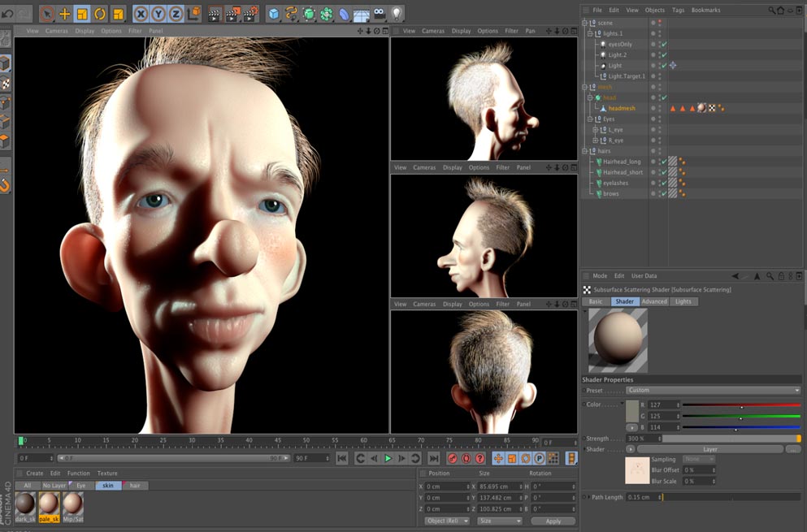Toggle Autokeying red icon
The height and width of the screenshot is (532, 807).
[466, 458]
